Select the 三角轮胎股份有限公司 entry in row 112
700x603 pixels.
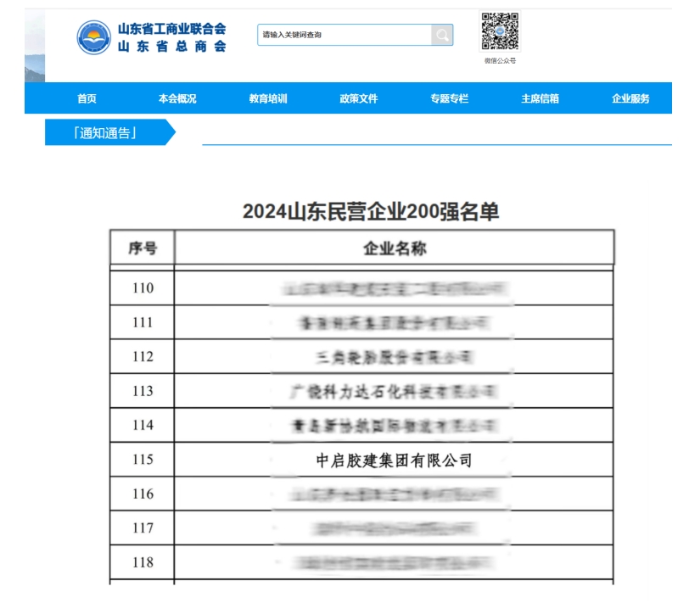pos(394,357)
